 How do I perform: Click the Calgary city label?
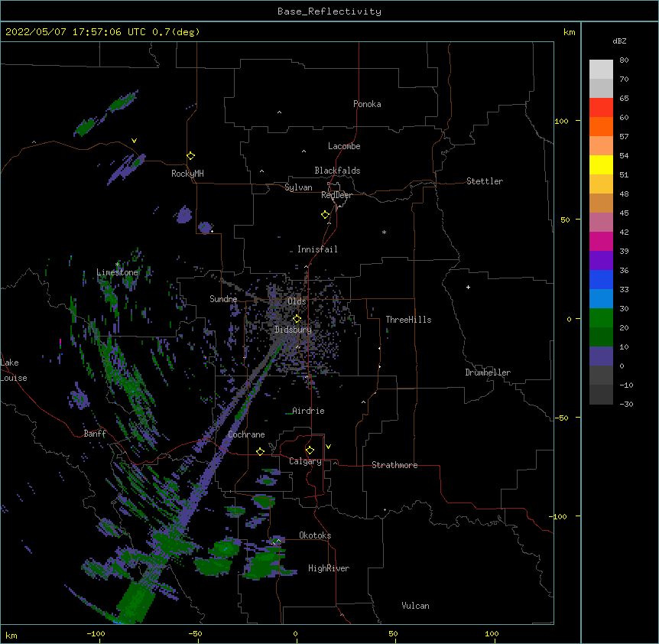click(x=305, y=461)
